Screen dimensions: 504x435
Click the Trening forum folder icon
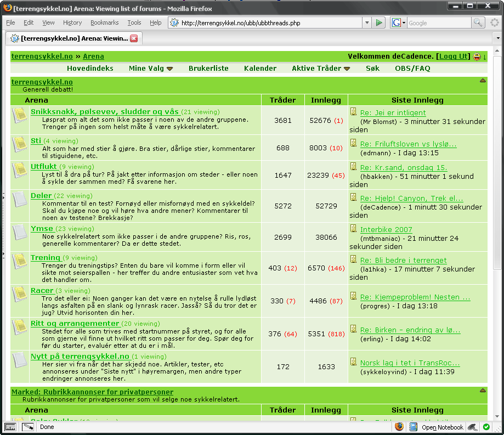20,261
